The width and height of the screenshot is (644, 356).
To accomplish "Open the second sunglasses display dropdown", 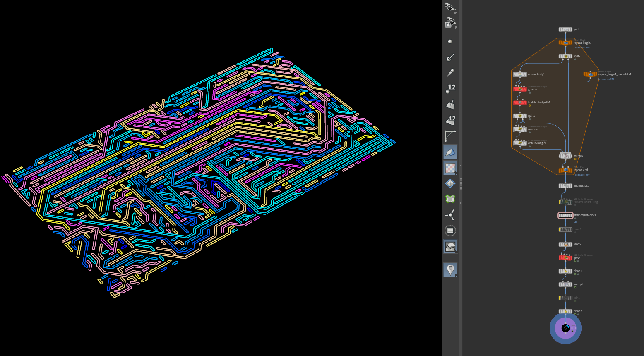I will click(450, 22).
